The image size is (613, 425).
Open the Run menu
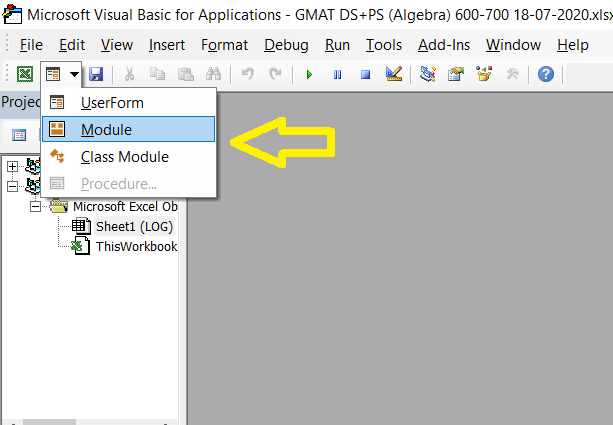pos(337,45)
